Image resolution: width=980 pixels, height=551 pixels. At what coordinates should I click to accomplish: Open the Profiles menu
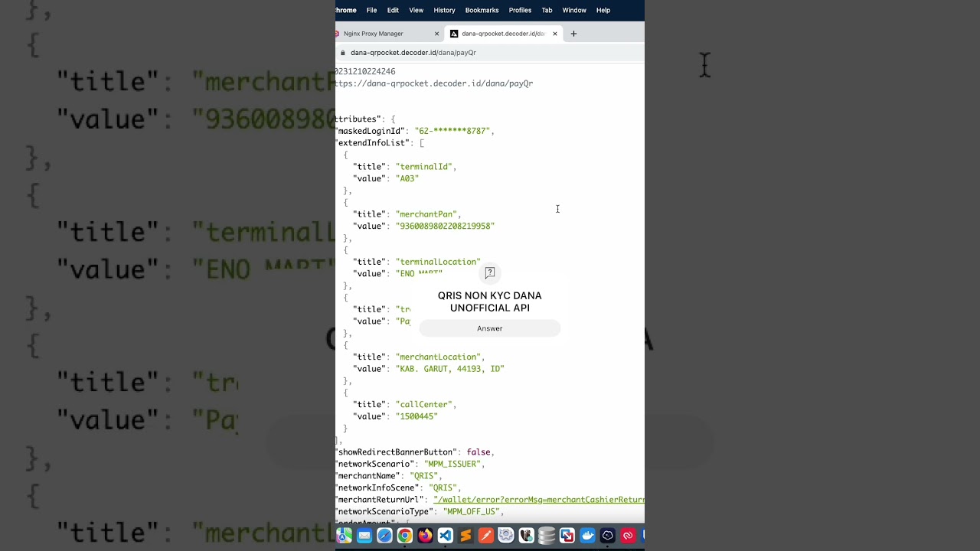coord(520,10)
